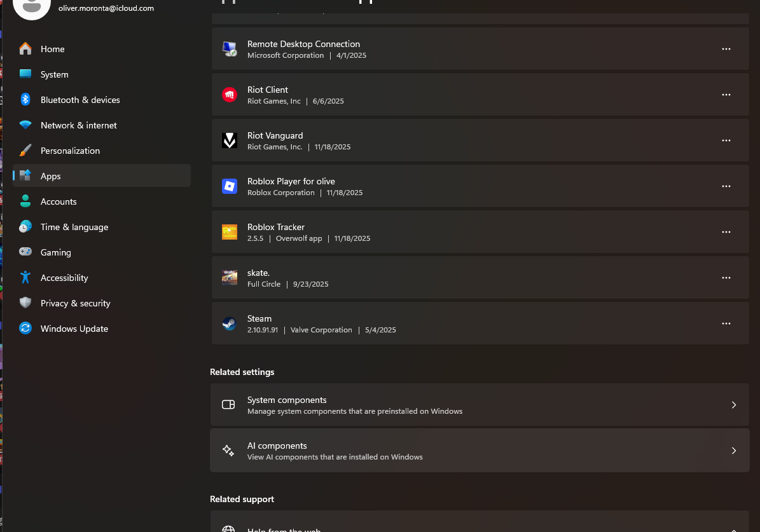Open Windows Update settings
The height and width of the screenshot is (532, 760).
(101, 329)
